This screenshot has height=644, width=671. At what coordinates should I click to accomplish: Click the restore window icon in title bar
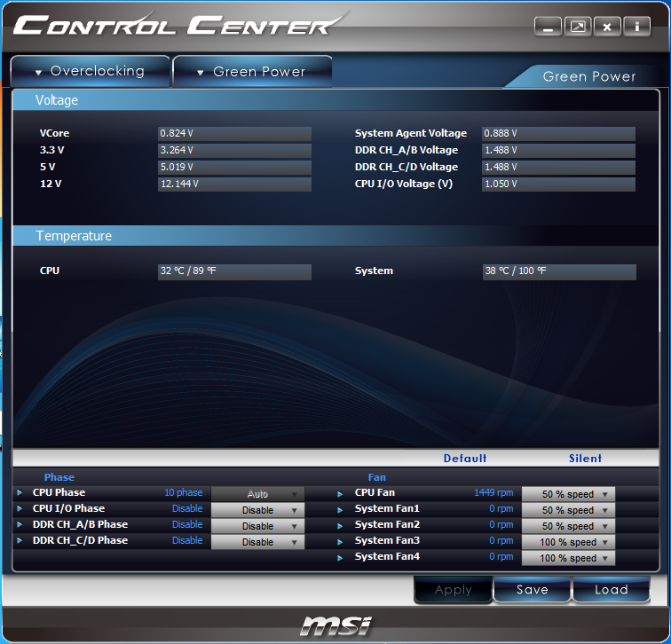[x=578, y=27]
